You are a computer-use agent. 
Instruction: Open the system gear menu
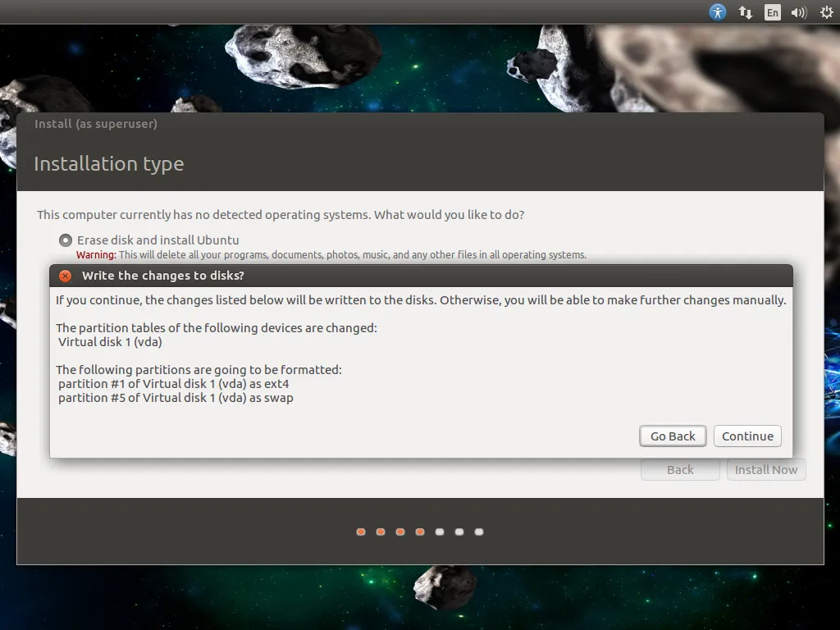coord(826,12)
